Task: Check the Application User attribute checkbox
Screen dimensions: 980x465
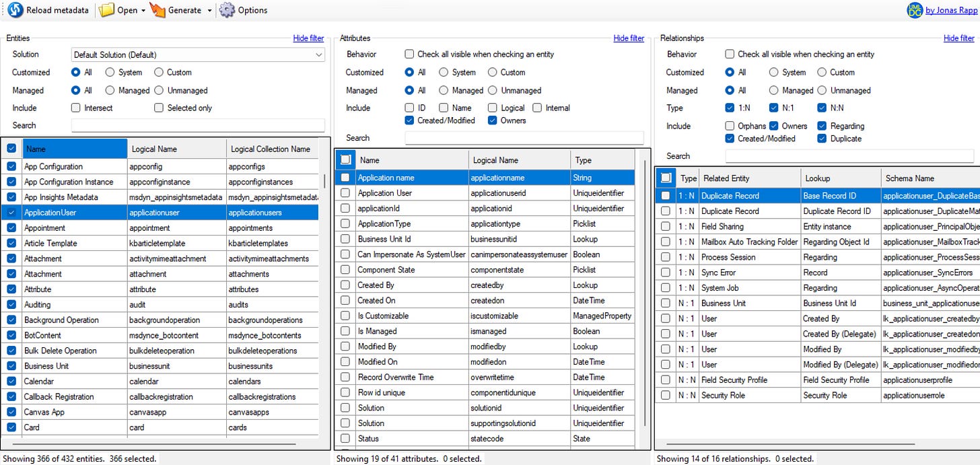Action: [x=345, y=193]
